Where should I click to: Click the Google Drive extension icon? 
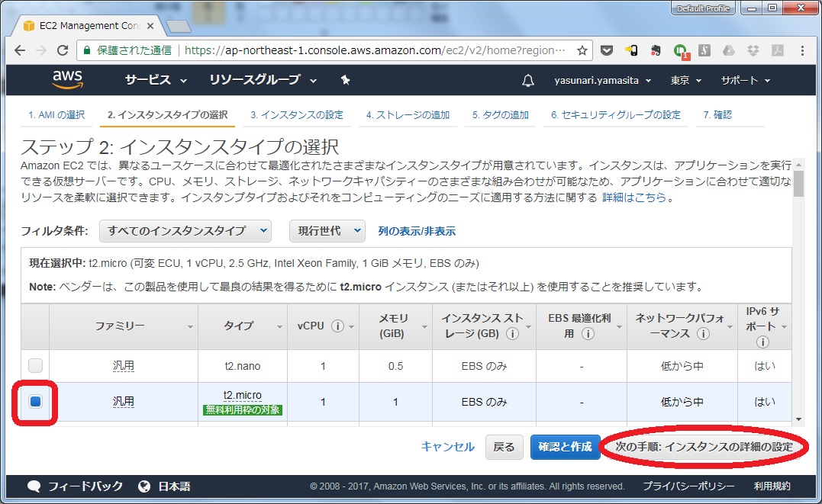728,50
